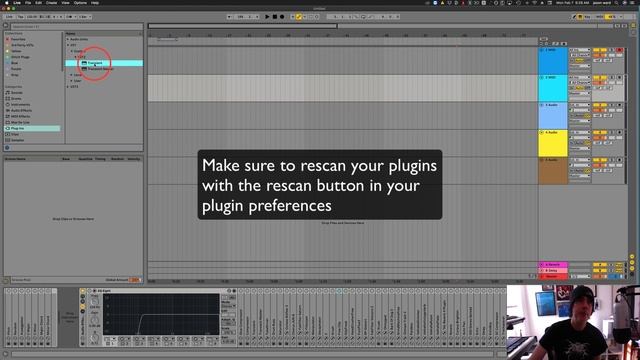Select the Plug-ins category
This screenshot has height=360, width=640.
(x=32, y=128)
